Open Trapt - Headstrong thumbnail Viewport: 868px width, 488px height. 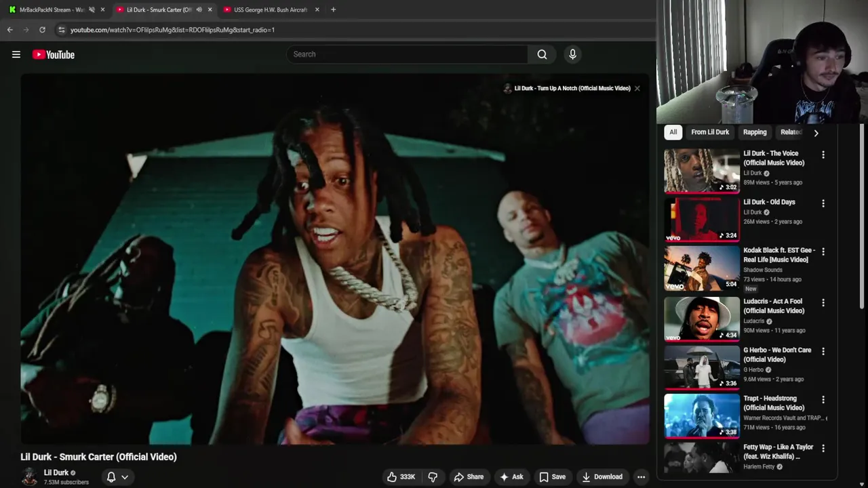coord(702,415)
